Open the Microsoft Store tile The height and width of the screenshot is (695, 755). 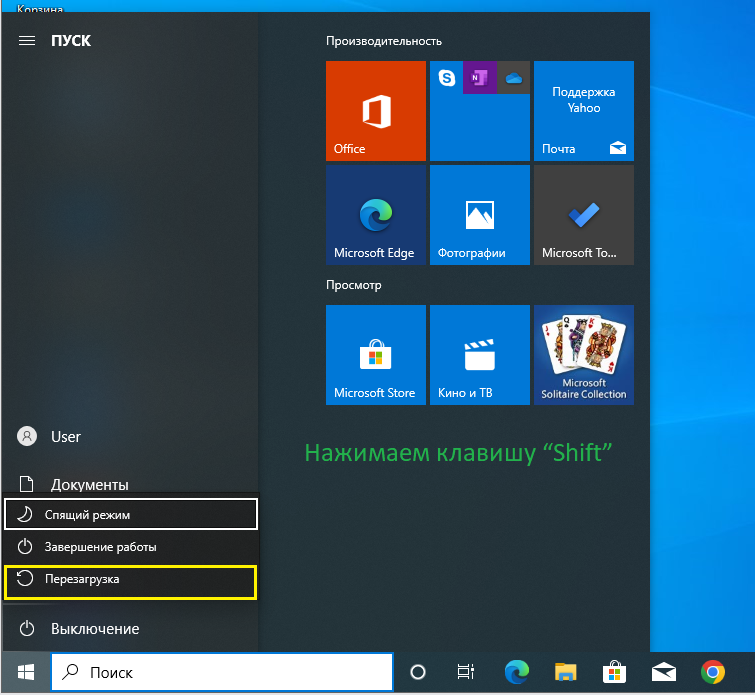[376, 355]
